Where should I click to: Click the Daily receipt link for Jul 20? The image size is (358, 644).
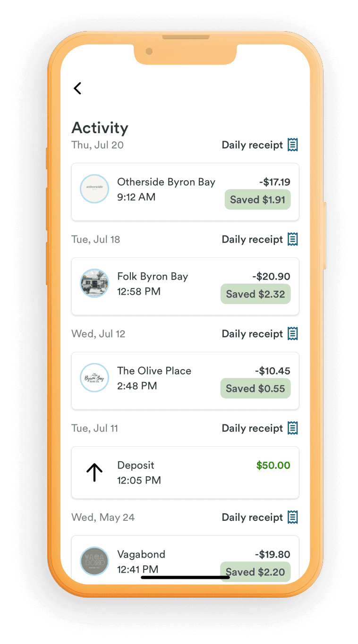(x=252, y=145)
